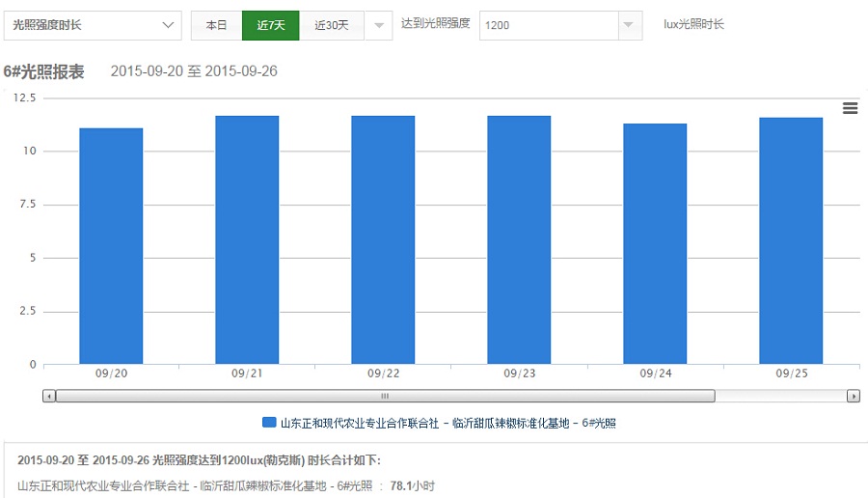Select the 09/23 data bar
The width and height of the screenshot is (868, 498).
[x=519, y=239]
